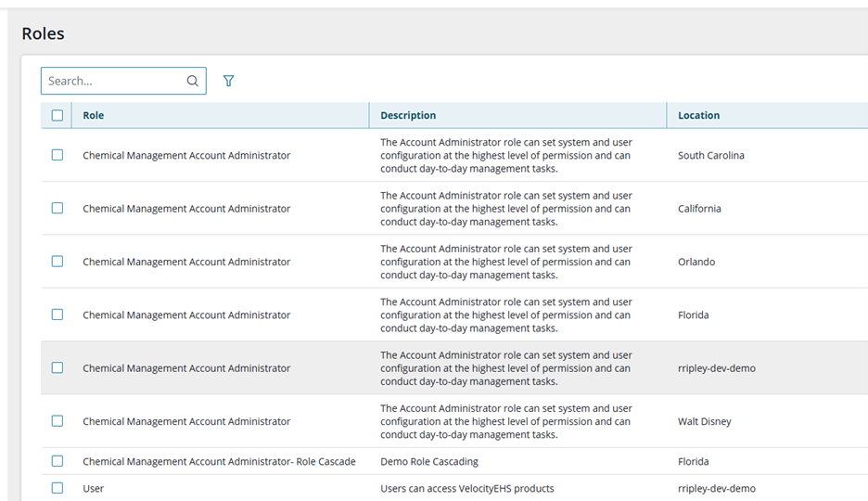Tick the Walt Disney row checkbox
Viewport: 868px width, 501px height.
click(57, 420)
